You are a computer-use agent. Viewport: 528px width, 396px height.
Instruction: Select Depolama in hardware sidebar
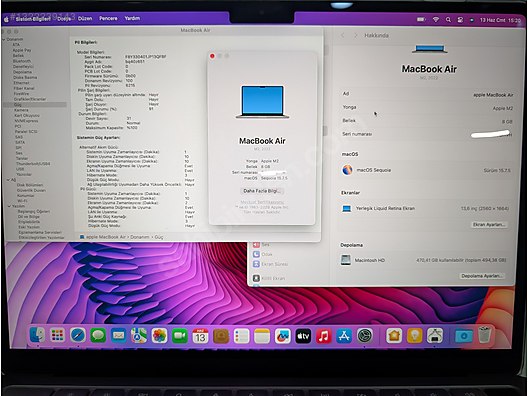(x=23, y=72)
